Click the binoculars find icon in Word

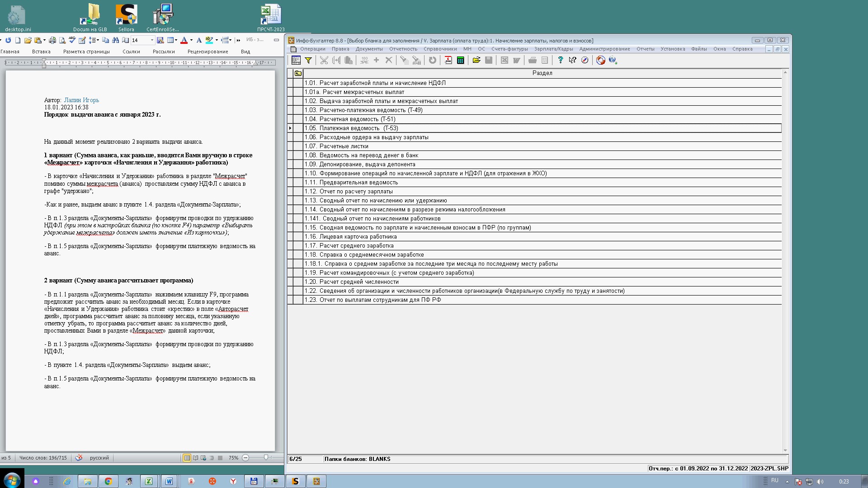coord(115,40)
